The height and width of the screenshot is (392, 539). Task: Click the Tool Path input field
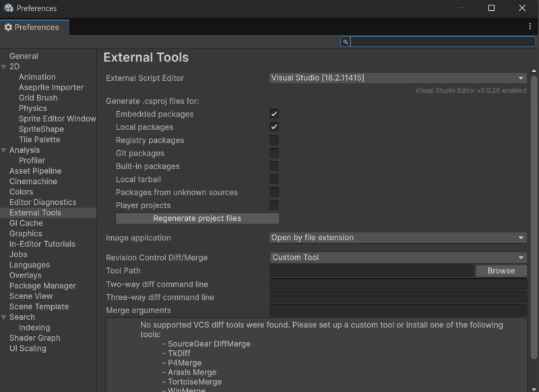(372, 271)
